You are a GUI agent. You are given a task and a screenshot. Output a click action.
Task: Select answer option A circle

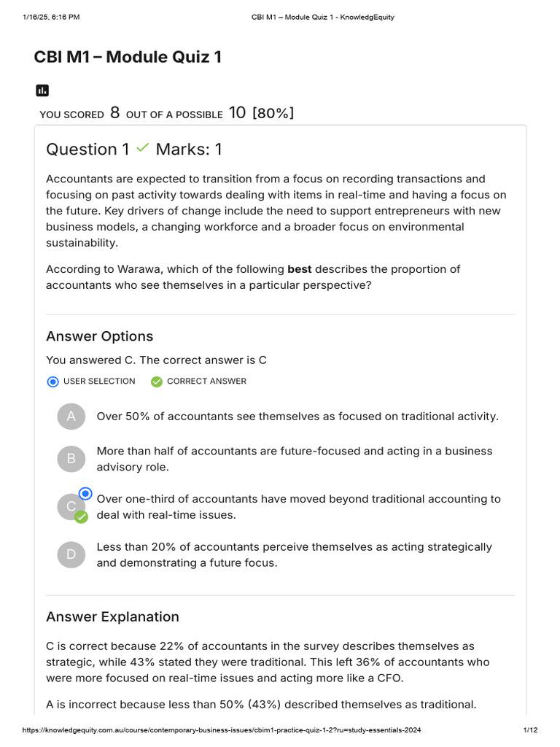pos(71,417)
